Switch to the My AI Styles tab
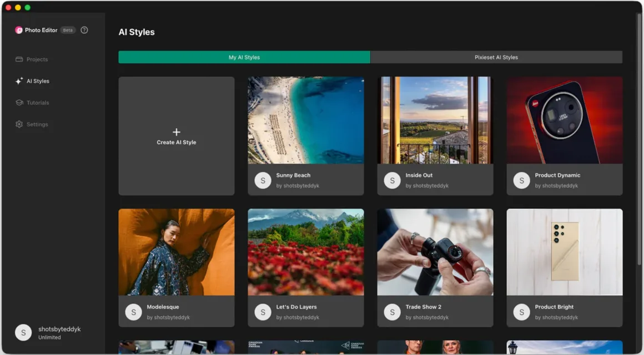644x355 pixels. pos(244,57)
